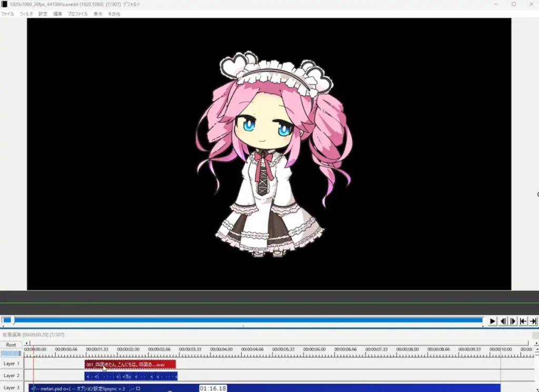The width and height of the screenshot is (539, 392).
Task: Step back one frame
Action: 503,321
